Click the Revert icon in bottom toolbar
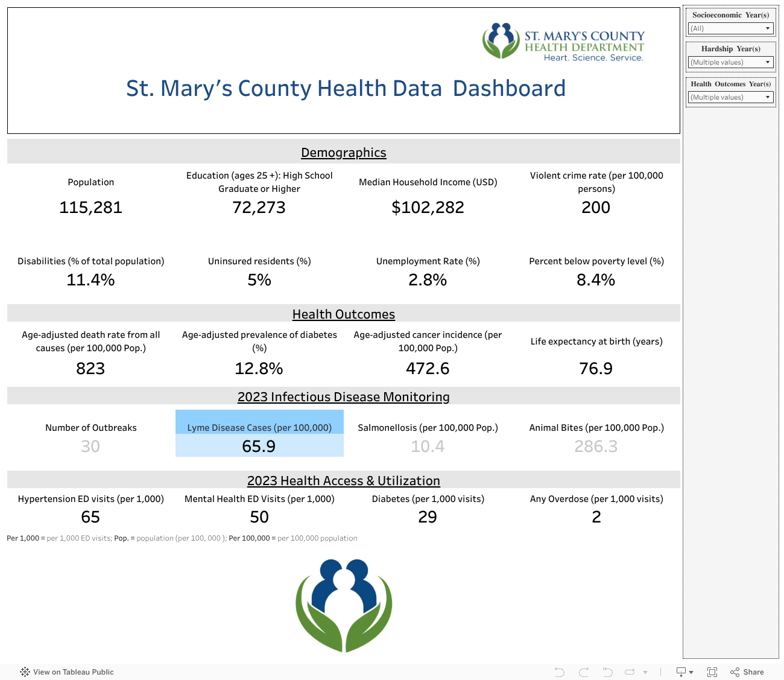784x680 pixels. pyautogui.click(x=607, y=672)
